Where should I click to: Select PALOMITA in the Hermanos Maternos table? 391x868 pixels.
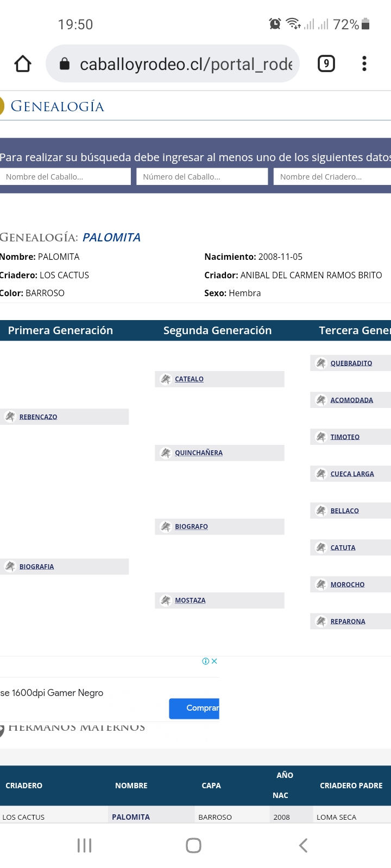(131, 817)
